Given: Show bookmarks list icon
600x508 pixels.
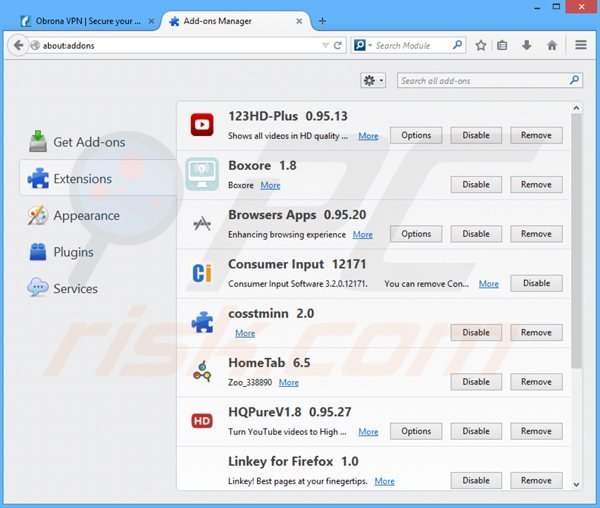Looking at the screenshot, I should tap(502, 46).
